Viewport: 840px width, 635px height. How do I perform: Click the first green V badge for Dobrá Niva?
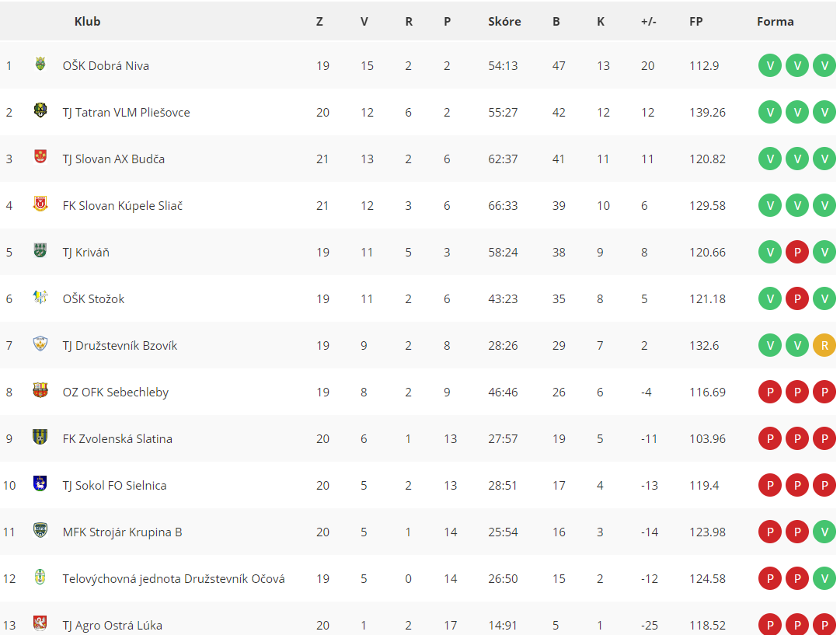tap(770, 66)
